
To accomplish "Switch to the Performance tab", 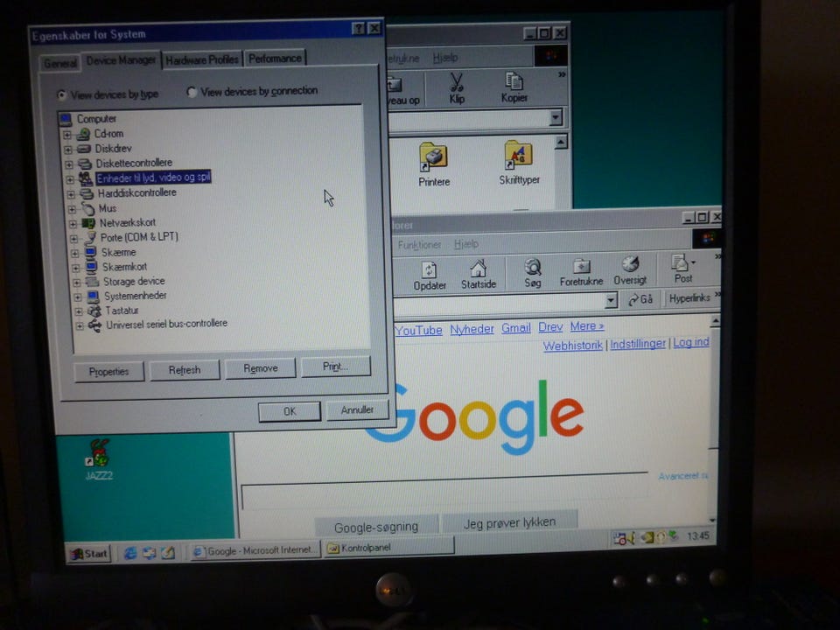I will 275,58.
